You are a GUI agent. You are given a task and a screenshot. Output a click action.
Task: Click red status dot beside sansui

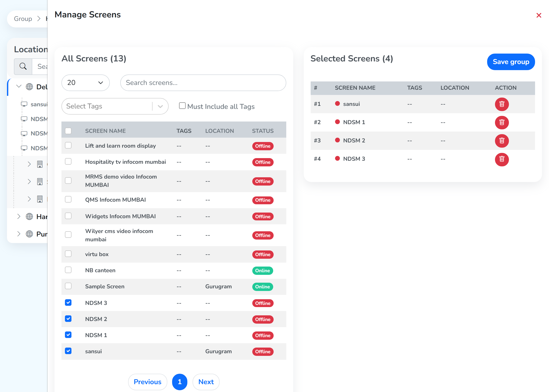[337, 103]
